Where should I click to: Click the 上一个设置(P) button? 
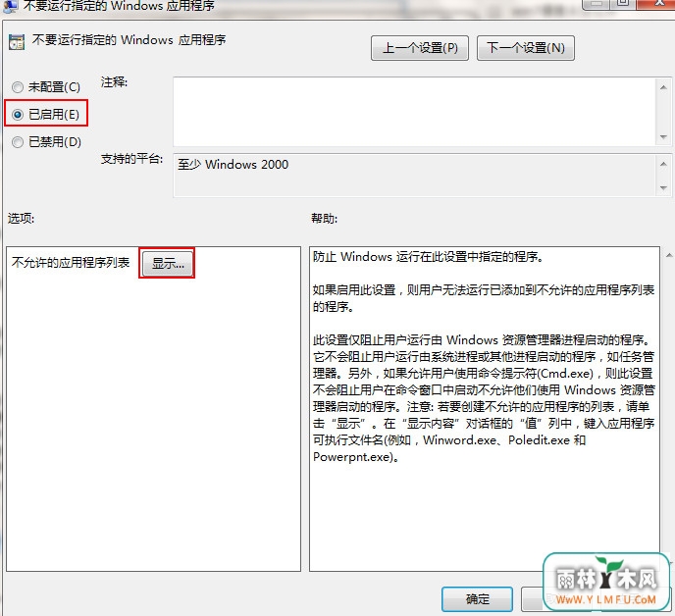coord(420,48)
